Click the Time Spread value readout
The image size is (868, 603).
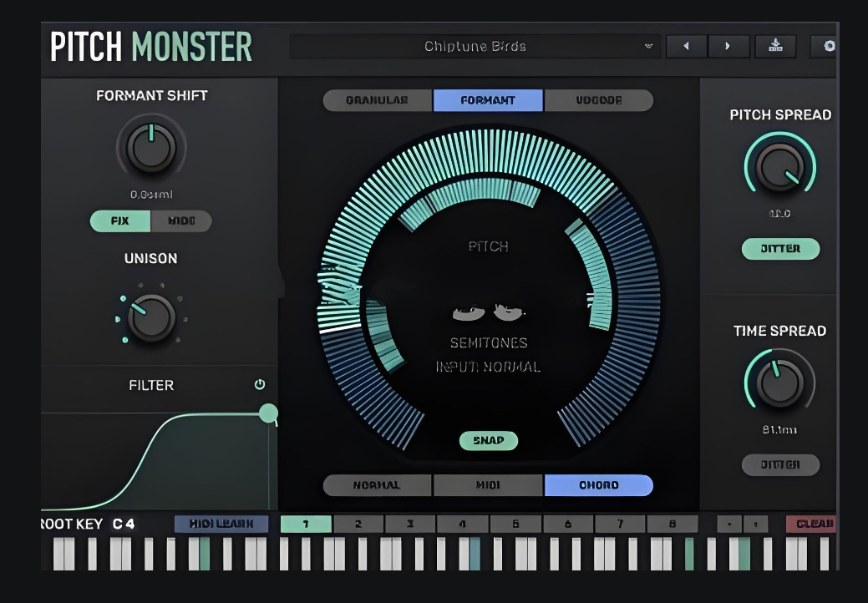coord(780,429)
